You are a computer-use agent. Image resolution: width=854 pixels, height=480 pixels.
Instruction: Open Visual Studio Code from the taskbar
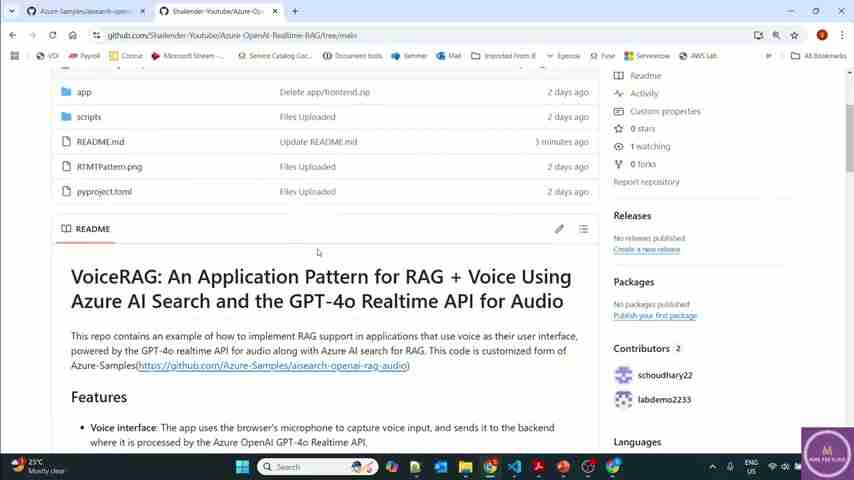pyautogui.click(x=514, y=467)
